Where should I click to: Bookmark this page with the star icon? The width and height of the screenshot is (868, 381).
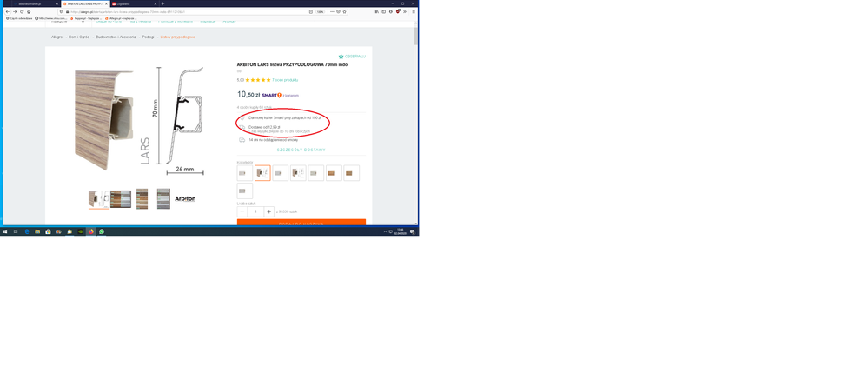click(344, 11)
